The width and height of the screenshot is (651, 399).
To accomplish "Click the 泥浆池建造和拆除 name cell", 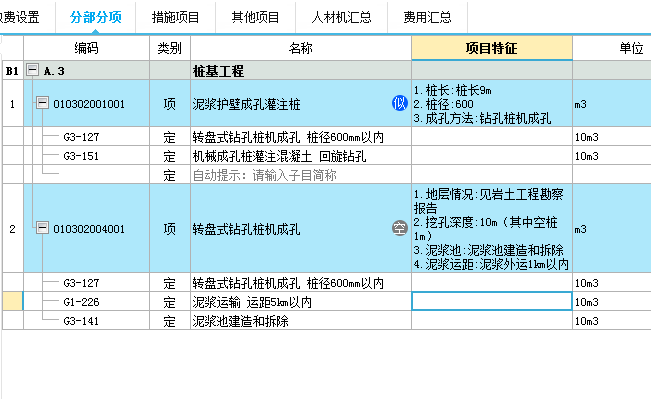I will click(x=301, y=321).
